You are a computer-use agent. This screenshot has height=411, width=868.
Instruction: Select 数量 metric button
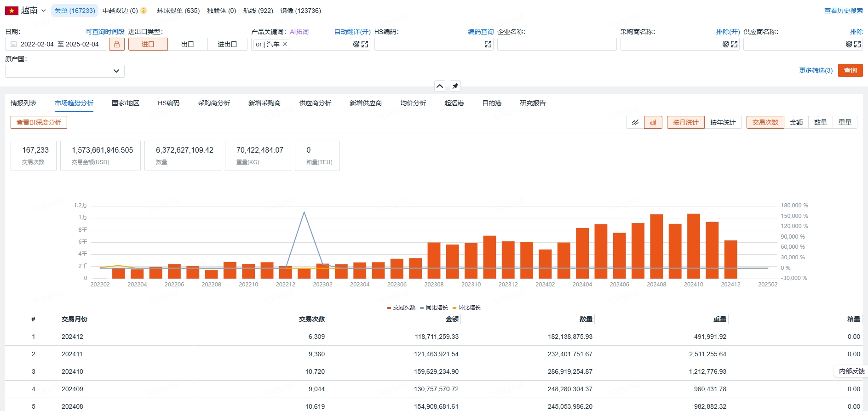tap(821, 122)
